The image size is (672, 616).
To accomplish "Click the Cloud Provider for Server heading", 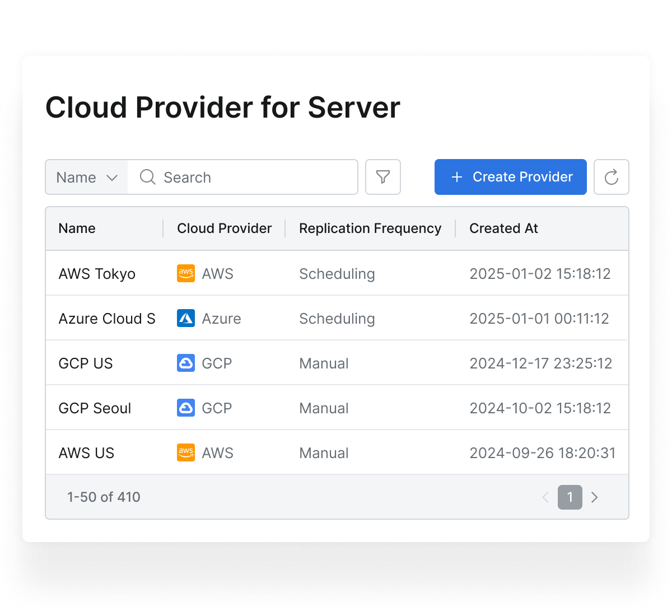I will tap(223, 108).
